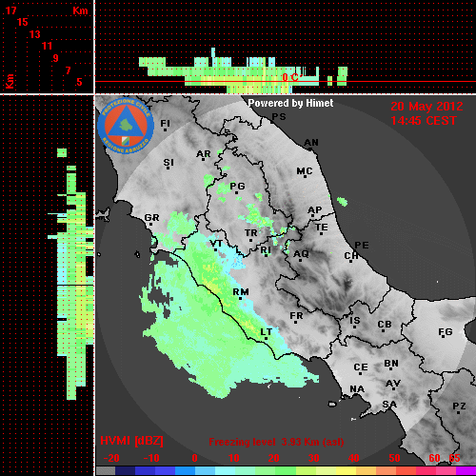
Task: Click the '5' height axis label
Action: click(79, 82)
